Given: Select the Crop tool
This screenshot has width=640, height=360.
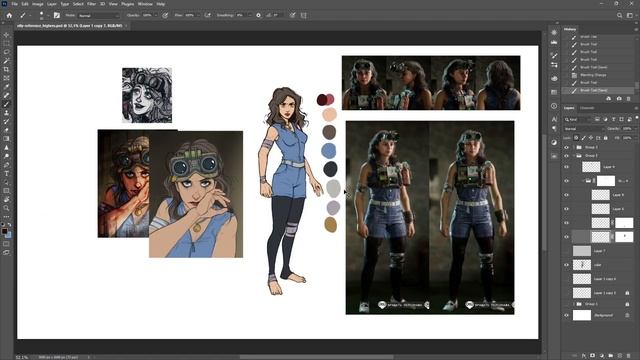Looking at the screenshot, I should 6,69.
